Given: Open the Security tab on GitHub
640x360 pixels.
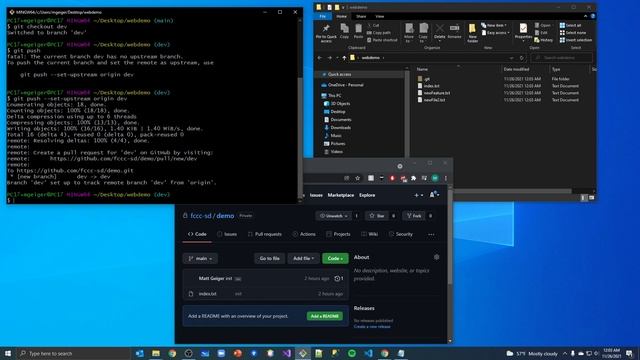Looking at the screenshot, I should (x=401, y=234).
